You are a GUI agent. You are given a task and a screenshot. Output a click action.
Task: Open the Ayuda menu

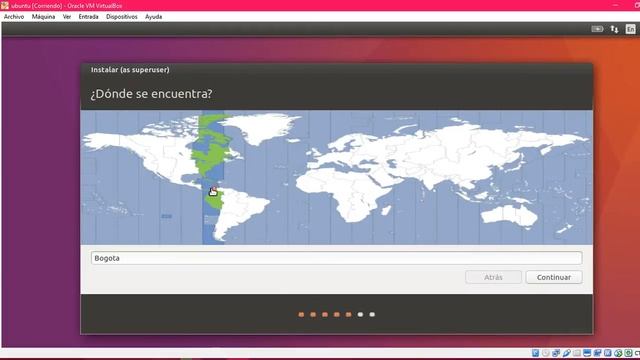pos(153,17)
